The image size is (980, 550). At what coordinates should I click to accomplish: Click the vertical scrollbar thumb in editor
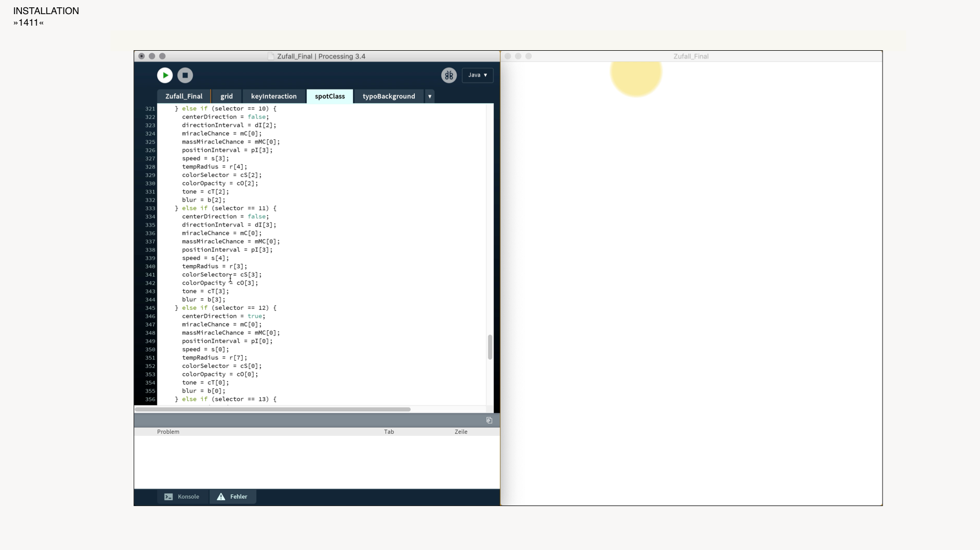coord(490,347)
